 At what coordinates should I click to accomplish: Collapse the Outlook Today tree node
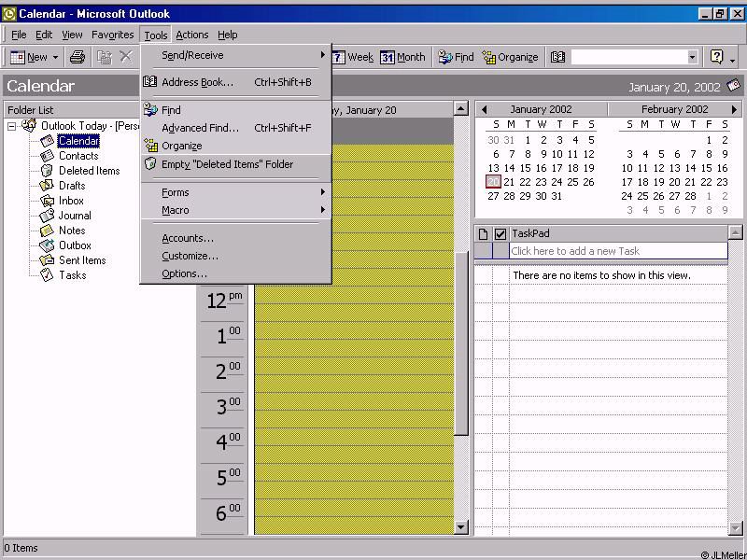pyautogui.click(x=12, y=126)
